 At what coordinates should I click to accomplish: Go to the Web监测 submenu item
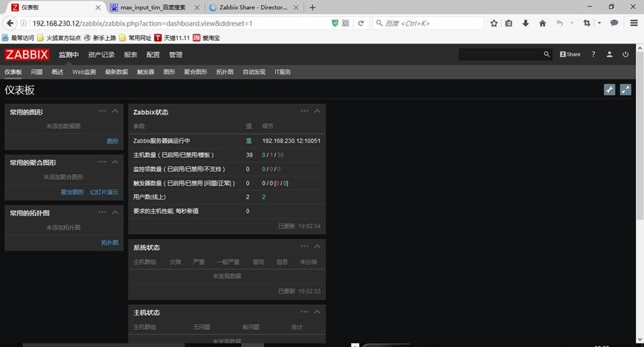pyautogui.click(x=84, y=72)
